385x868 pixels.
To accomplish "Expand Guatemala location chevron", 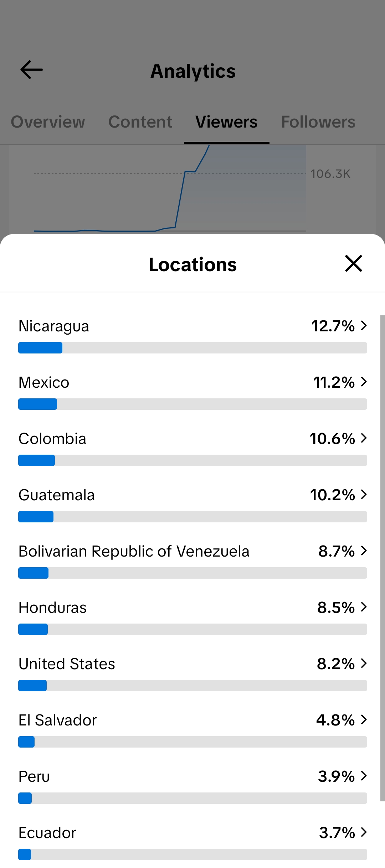I will coord(364,494).
